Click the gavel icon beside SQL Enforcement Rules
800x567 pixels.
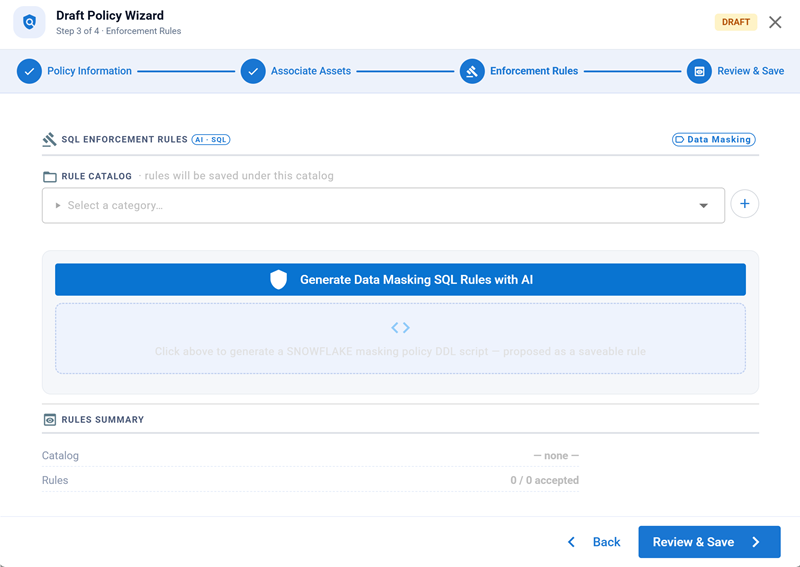49,139
